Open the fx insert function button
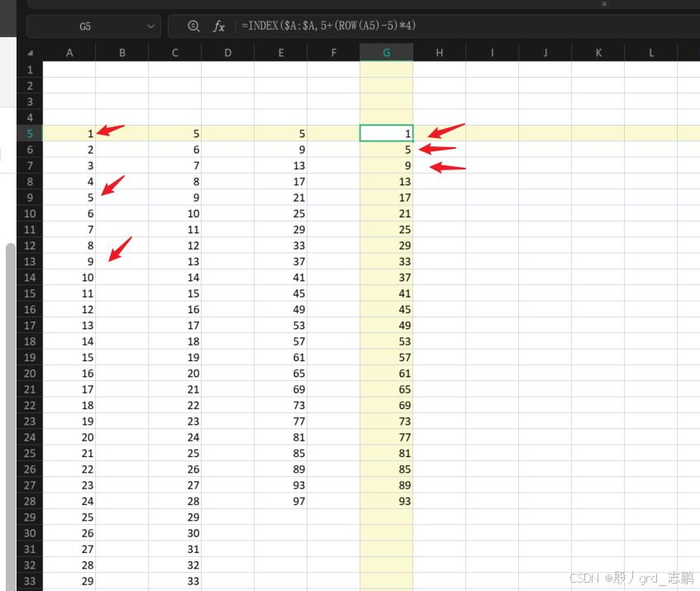The image size is (700, 591). pos(218,26)
